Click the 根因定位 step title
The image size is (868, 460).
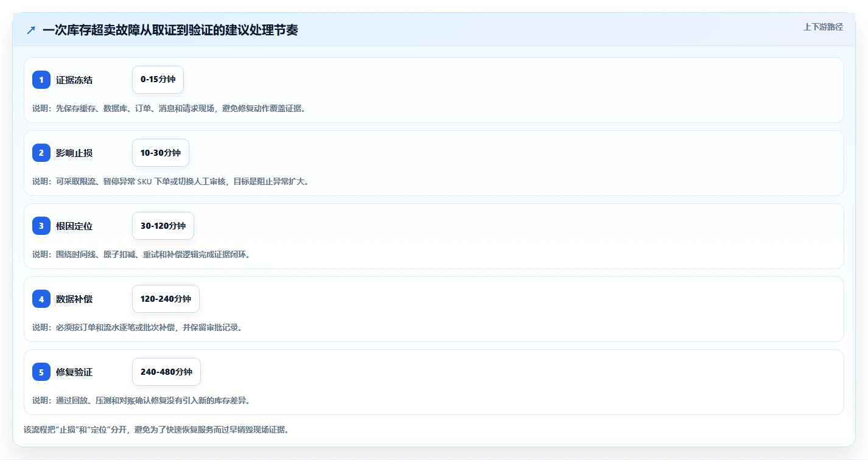tap(74, 226)
